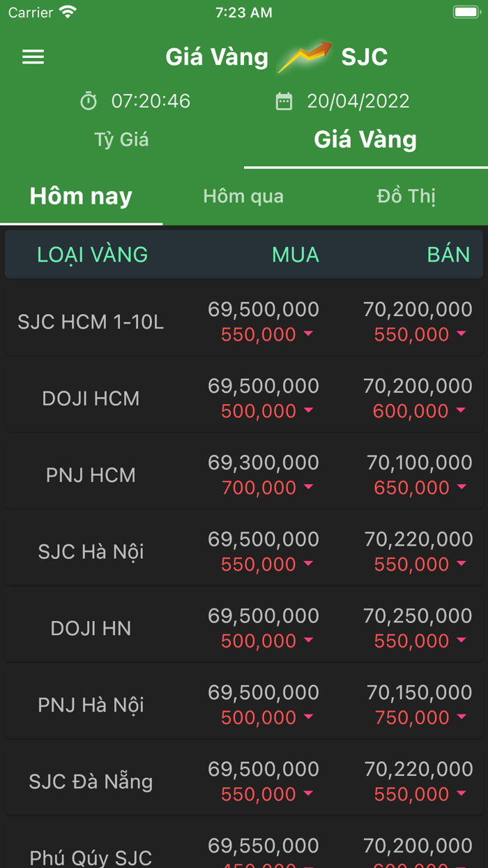The width and height of the screenshot is (488, 868).
Task: Open the Đồ Thị tab
Action: (x=406, y=196)
